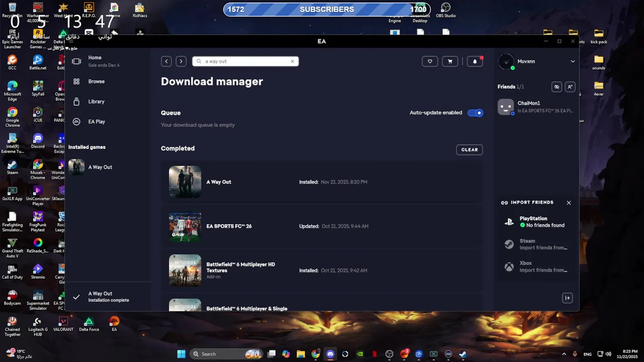Collapse the friends panel with arrow icon
This screenshot has width=644, height=362.
tap(567, 298)
